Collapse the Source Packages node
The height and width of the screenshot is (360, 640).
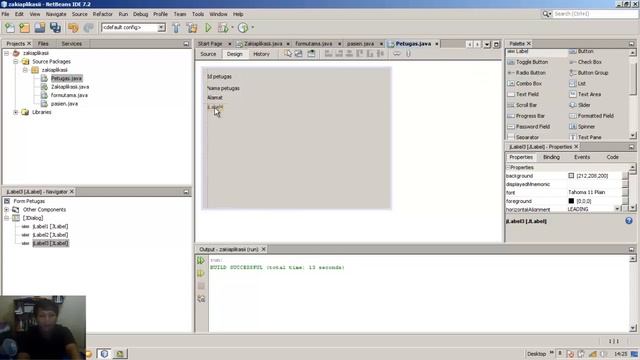pyautogui.click(x=16, y=62)
